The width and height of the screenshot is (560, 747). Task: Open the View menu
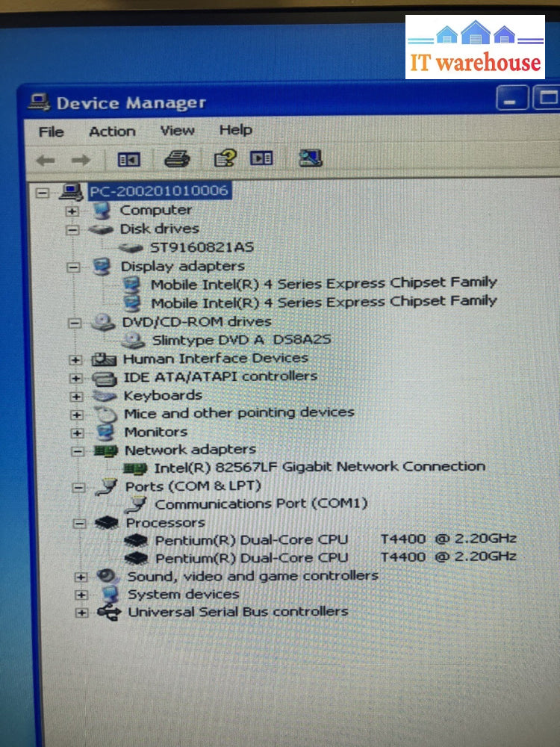coord(177,131)
